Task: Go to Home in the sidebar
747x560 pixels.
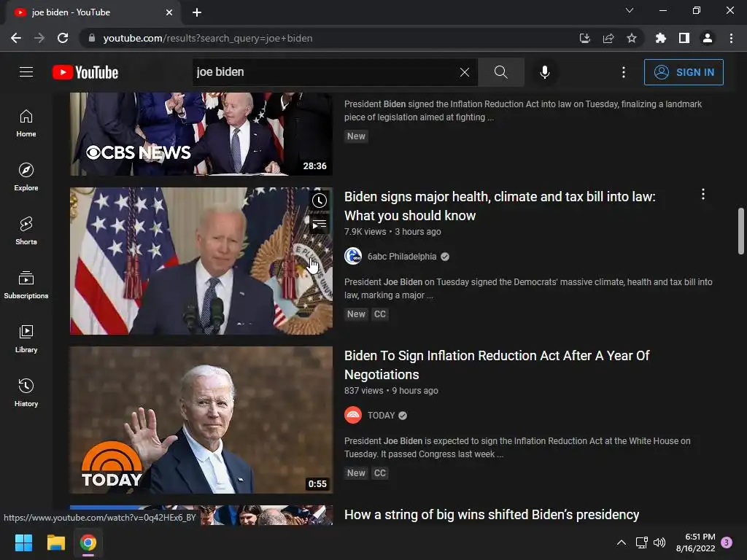Action: coord(26,123)
